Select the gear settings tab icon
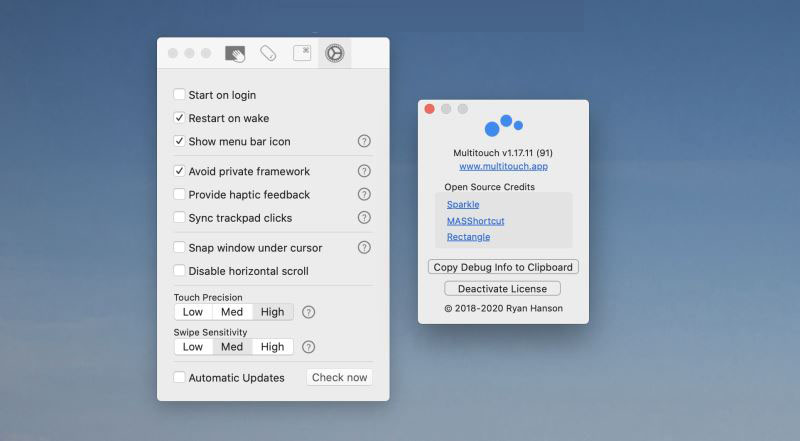800x441 pixels. pyautogui.click(x=335, y=53)
